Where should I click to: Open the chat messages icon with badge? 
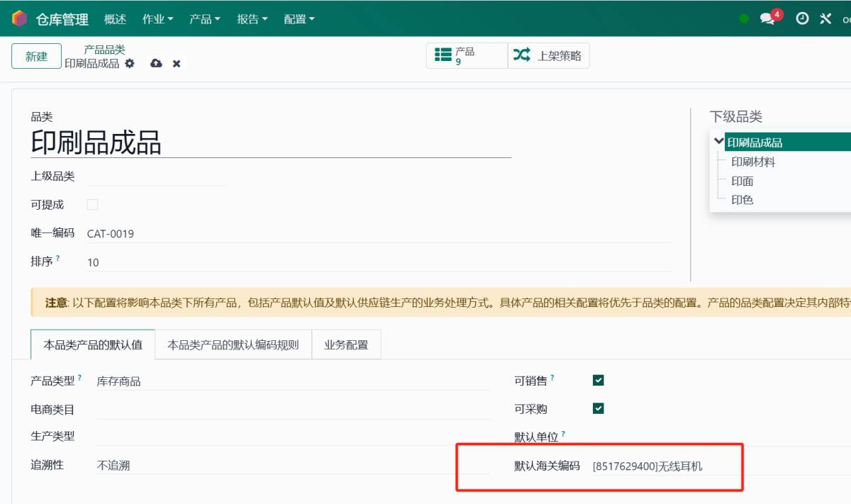click(x=767, y=19)
